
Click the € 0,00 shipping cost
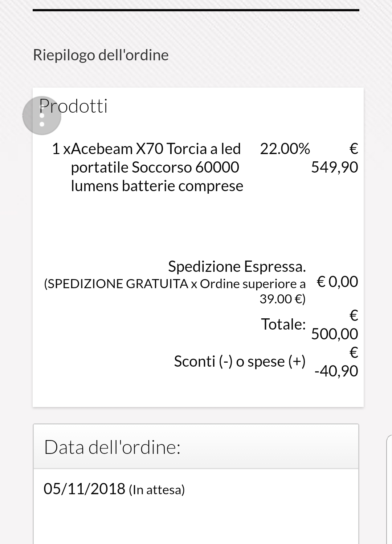coord(338,282)
